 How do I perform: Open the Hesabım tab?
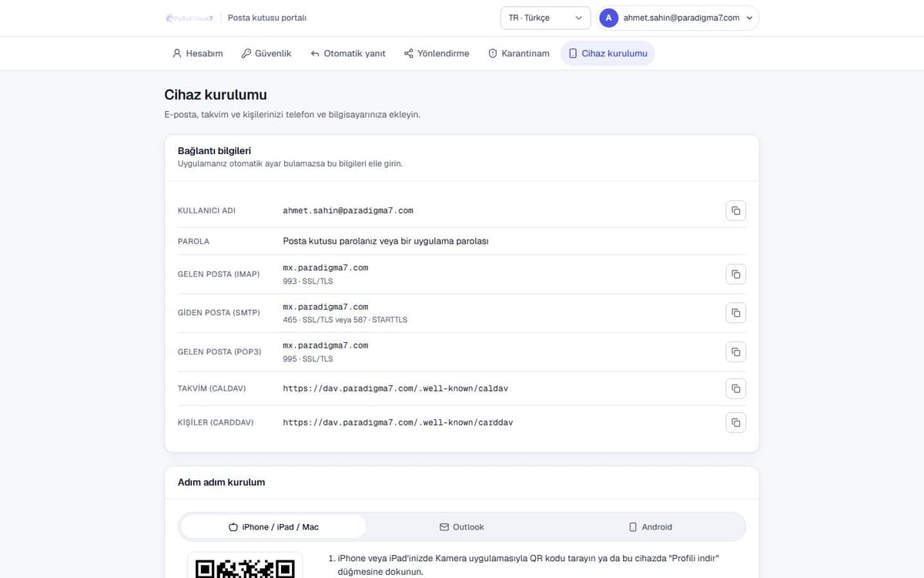(198, 53)
